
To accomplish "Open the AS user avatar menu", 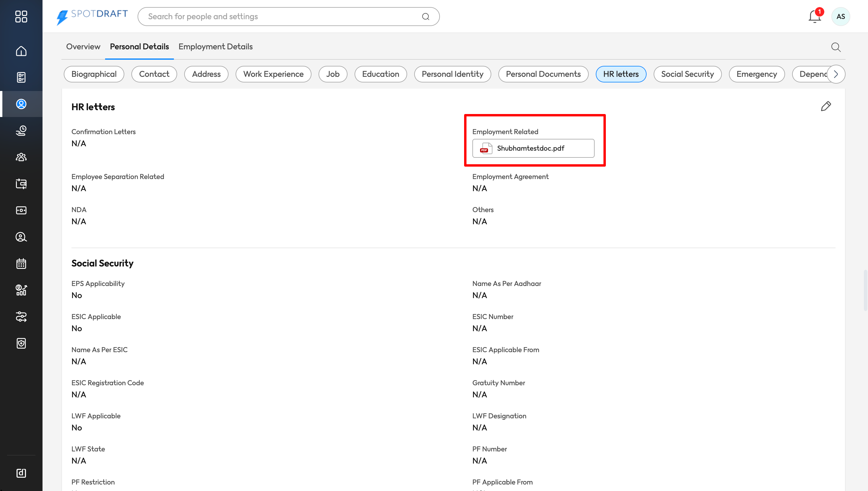I will click(x=840, y=17).
